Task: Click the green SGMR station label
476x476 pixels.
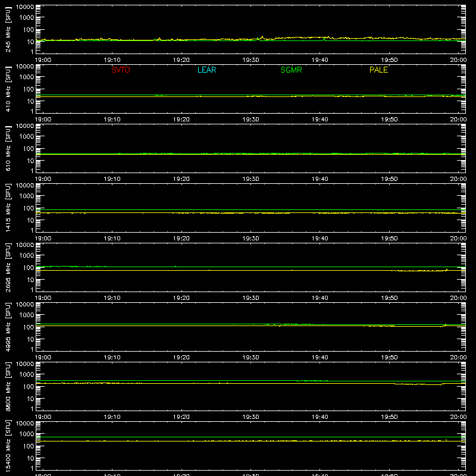Action: click(x=291, y=70)
